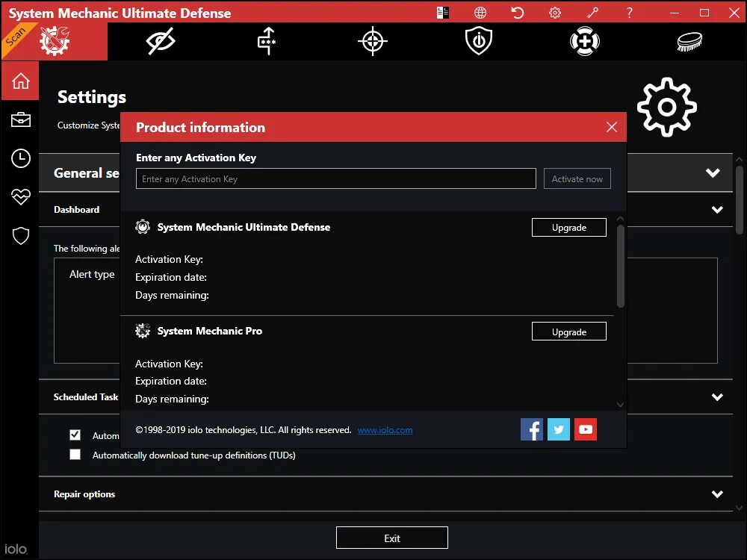
Task: Open settings gear in title bar
Action: pos(555,13)
